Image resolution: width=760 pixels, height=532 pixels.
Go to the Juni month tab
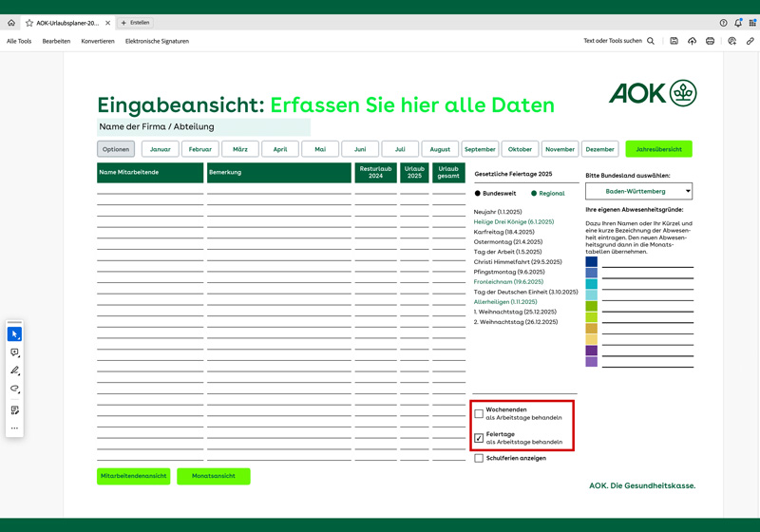[x=360, y=149]
